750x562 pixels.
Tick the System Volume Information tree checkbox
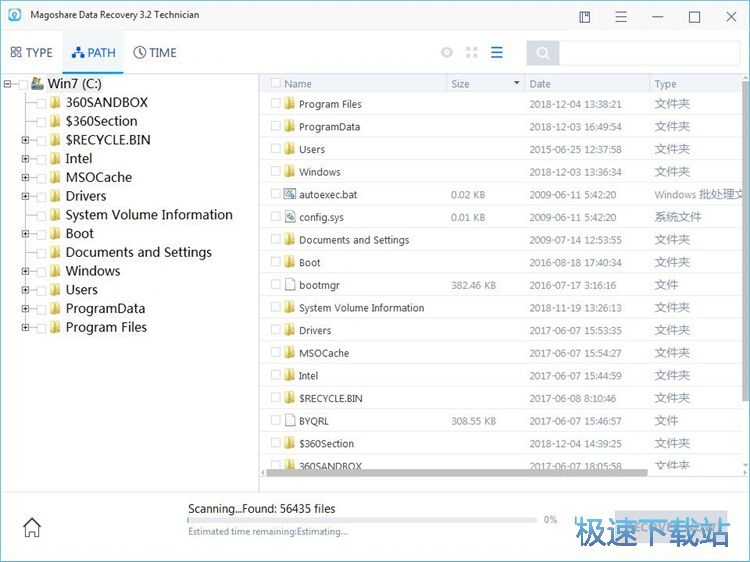41,216
